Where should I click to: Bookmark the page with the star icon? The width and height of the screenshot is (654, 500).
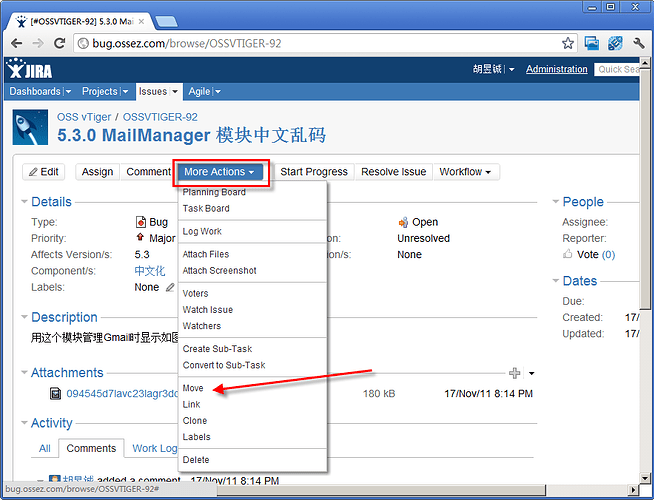coord(568,43)
